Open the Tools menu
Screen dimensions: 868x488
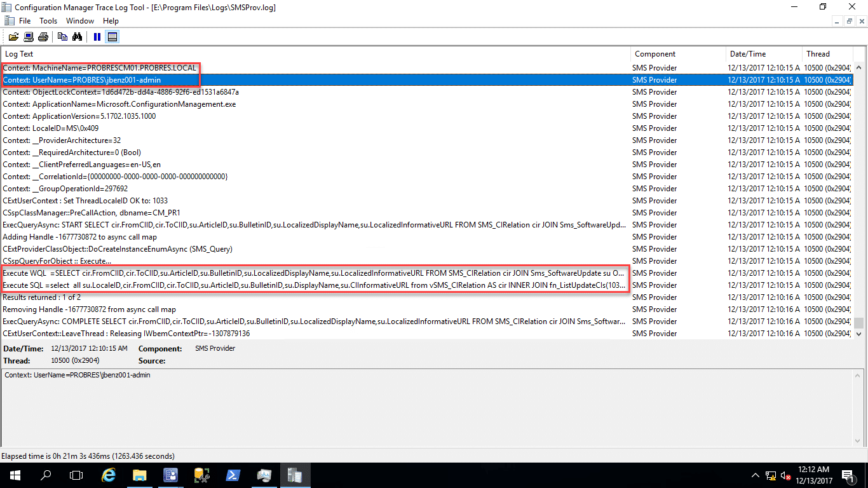coord(48,21)
